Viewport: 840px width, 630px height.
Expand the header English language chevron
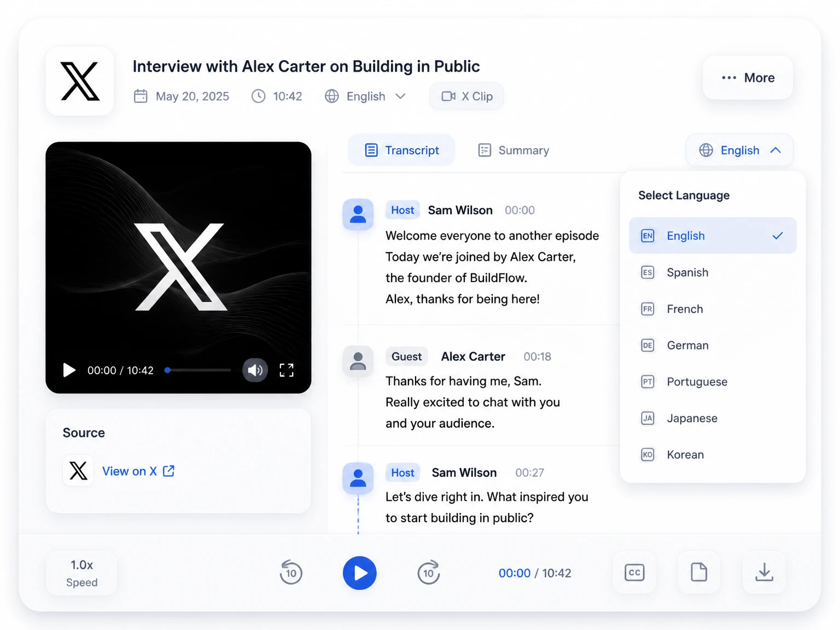[400, 96]
